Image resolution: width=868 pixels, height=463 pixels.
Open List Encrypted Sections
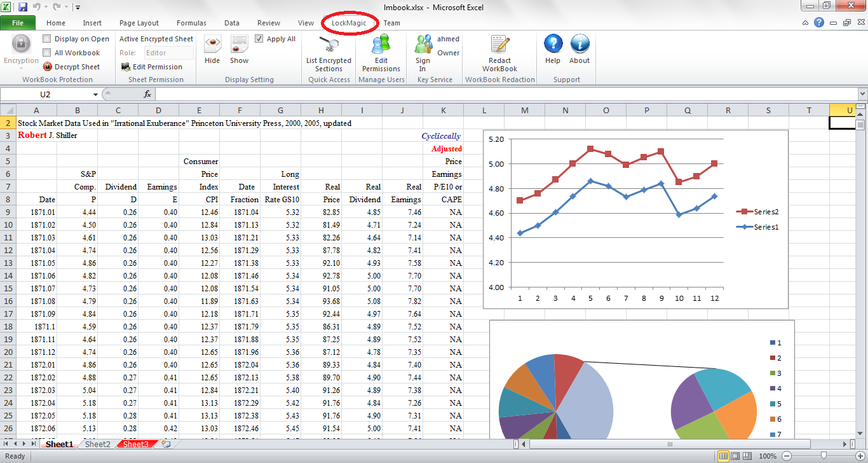[328, 54]
